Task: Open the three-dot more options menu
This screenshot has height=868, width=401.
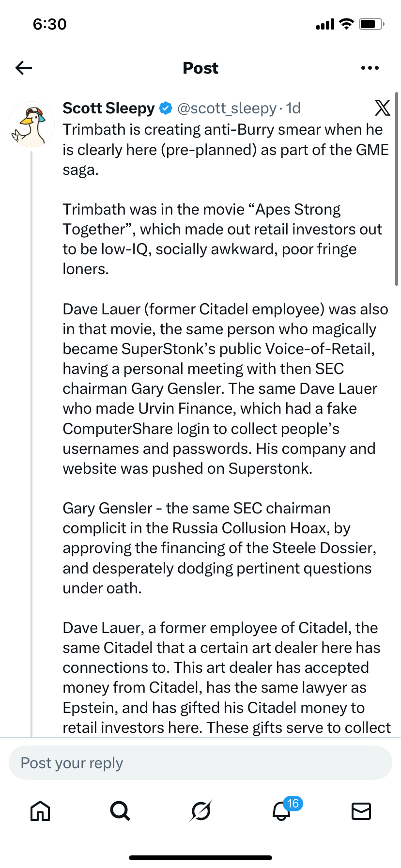Action: pyautogui.click(x=370, y=68)
